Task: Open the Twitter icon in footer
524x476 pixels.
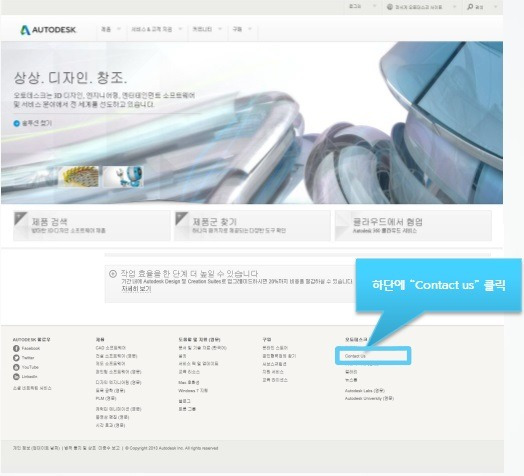Action: point(16,358)
